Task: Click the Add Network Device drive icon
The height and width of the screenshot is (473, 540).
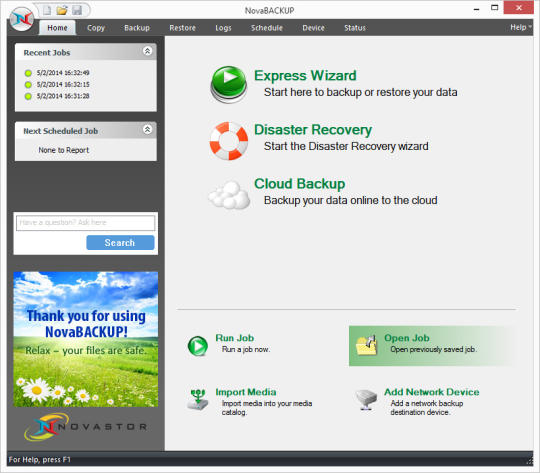Action: 366,400
